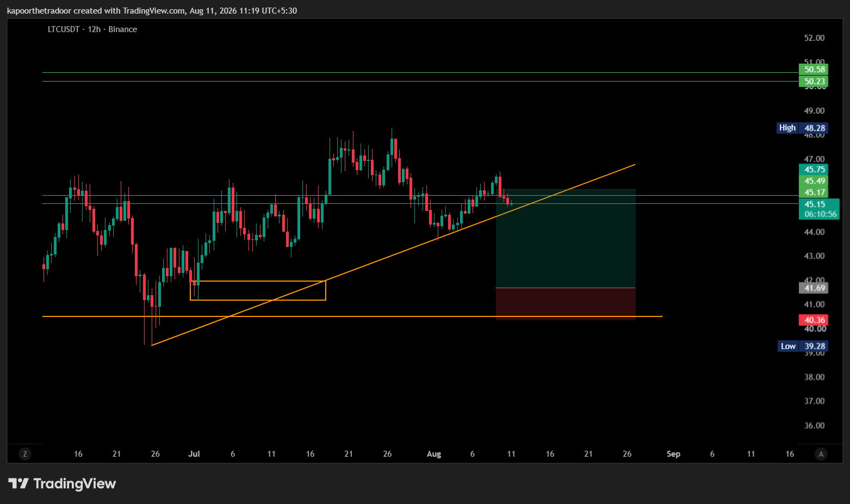Click the Aug label on time axis

click(x=434, y=454)
